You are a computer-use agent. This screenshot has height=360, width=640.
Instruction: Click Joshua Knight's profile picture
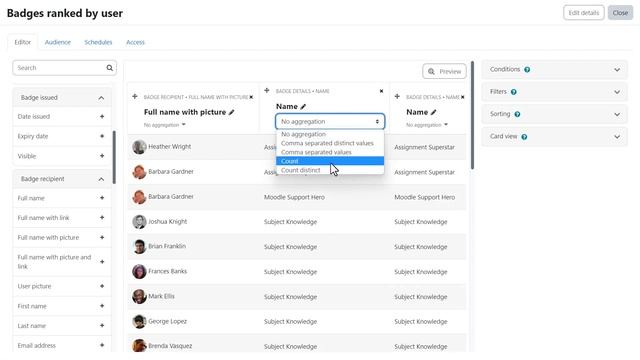click(x=139, y=222)
